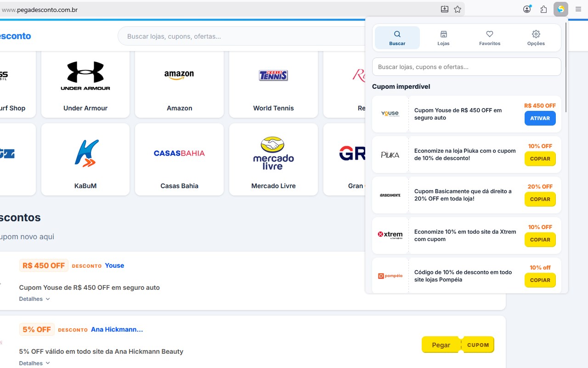
Task: Click the 'Economize na loja Piuka' coupon text
Action: click(x=465, y=155)
